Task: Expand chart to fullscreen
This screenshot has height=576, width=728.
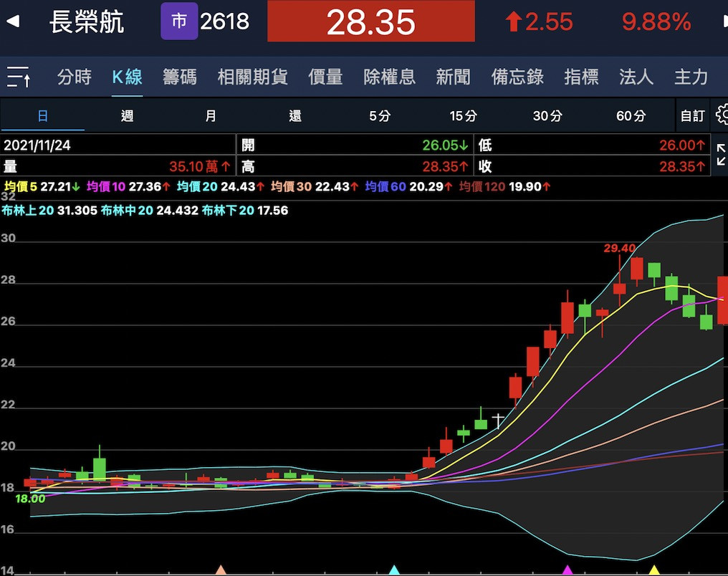Action: click(x=720, y=155)
